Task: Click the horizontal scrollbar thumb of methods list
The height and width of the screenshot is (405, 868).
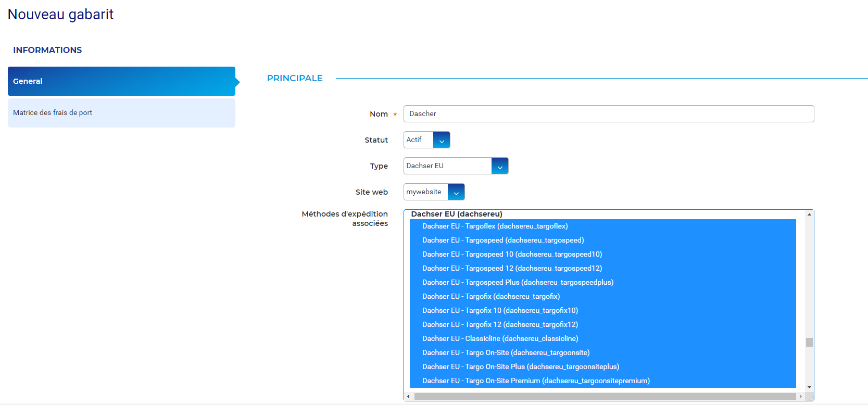Action: [605, 396]
